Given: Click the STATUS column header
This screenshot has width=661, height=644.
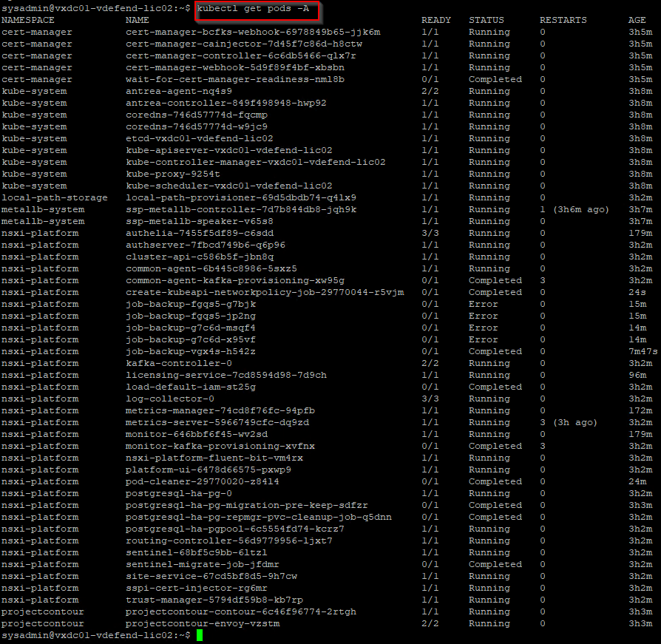Looking at the screenshot, I should coord(486,20).
